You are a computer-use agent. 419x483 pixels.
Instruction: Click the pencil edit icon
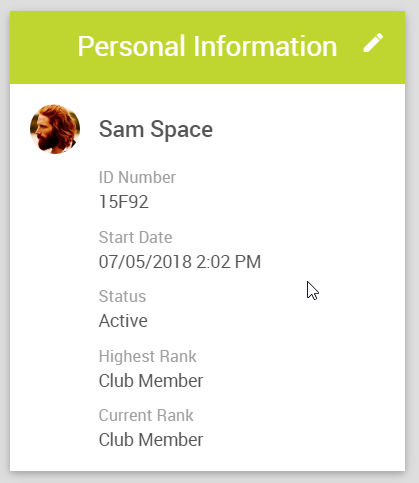click(x=373, y=43)
